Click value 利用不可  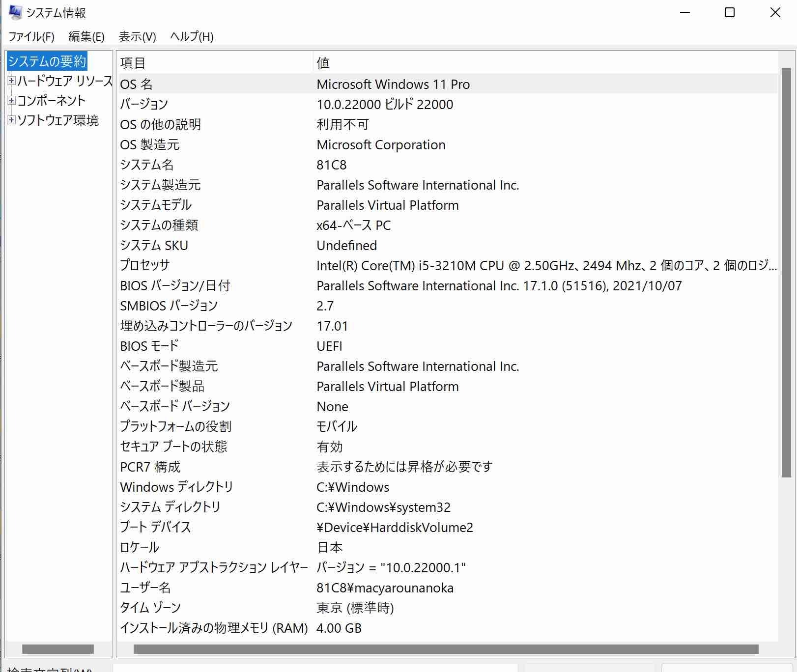342,124
